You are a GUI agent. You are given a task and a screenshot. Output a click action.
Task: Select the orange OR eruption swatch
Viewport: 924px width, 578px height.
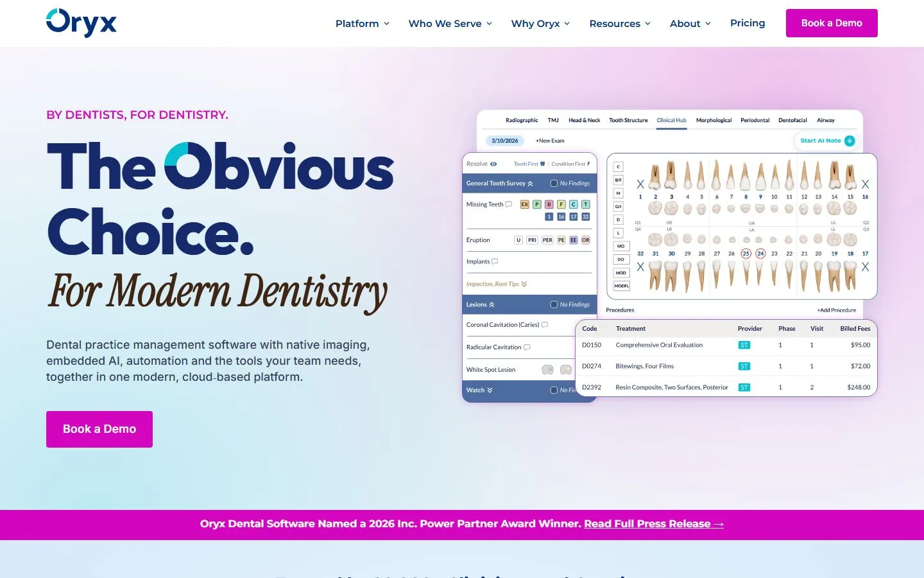pyautogui.click(x=586, y=240)
